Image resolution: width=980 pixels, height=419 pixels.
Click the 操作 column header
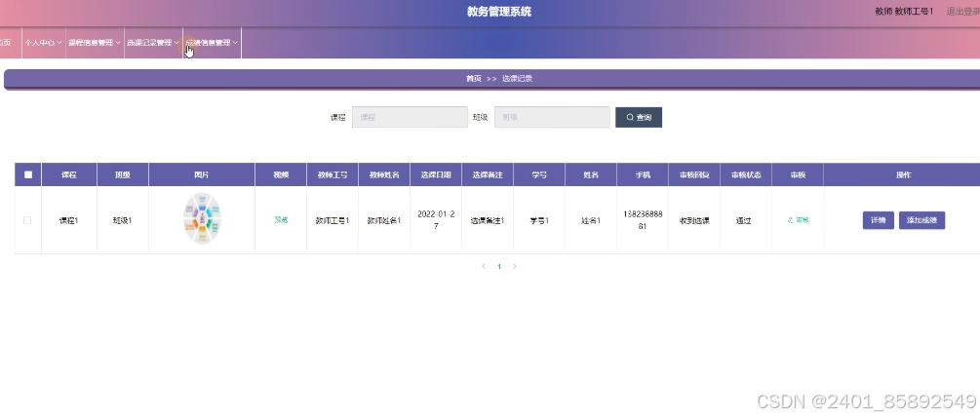(x=904, y=174)
